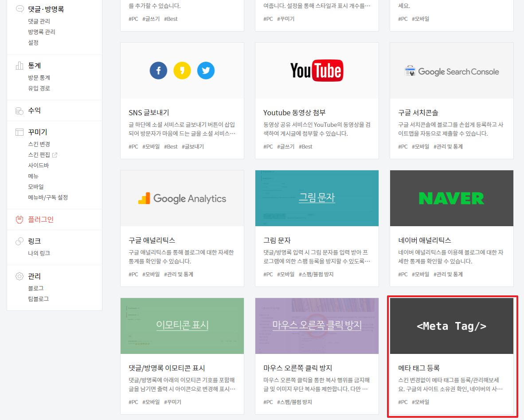Open 팀블로그 under 관리
The height and width of the screenshot is (420, 524).
[x=39, y=299]
